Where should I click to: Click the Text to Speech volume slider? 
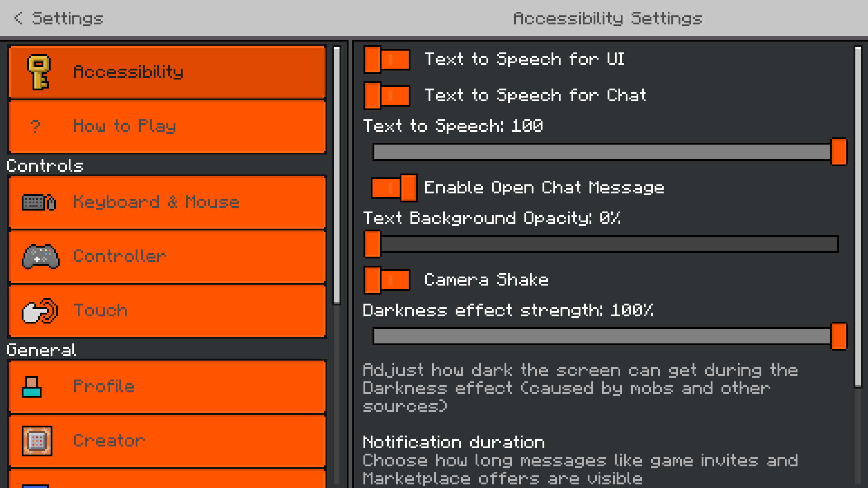click(606, 152)
